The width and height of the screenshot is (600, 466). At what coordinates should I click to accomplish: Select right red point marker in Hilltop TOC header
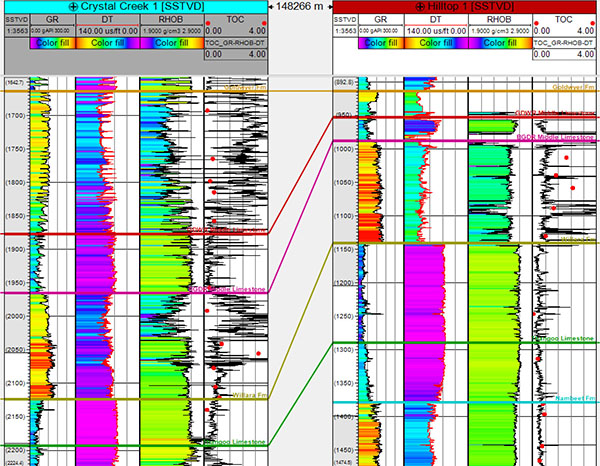click(x=594, y=21)
